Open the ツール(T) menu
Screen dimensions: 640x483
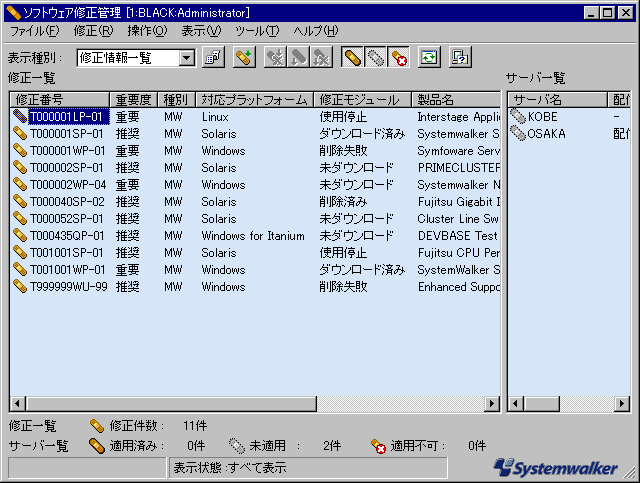257,31
